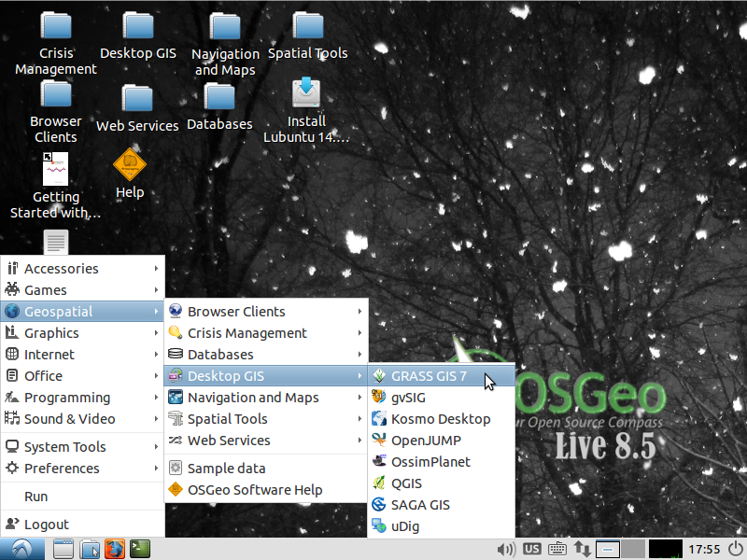
Task: Expand the Games submenu
Action: [x=82, y=290]
